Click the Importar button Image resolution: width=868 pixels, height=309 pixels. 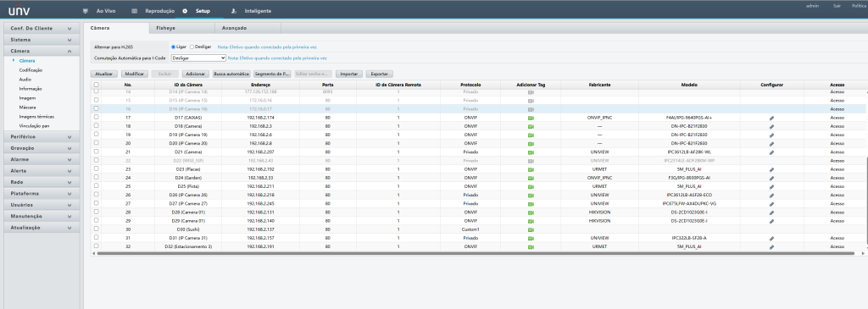pyautogui.click(x=349, y=74)
